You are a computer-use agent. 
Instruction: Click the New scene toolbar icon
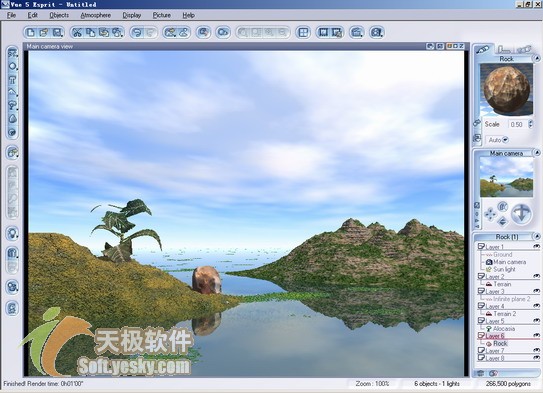click(x=31, y=33)
